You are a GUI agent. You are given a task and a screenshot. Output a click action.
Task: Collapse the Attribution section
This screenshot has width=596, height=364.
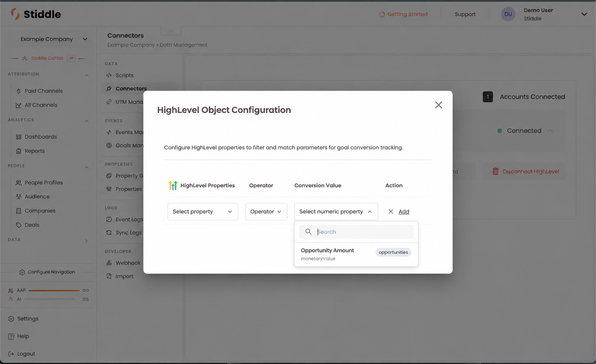(x=87, y=75)
